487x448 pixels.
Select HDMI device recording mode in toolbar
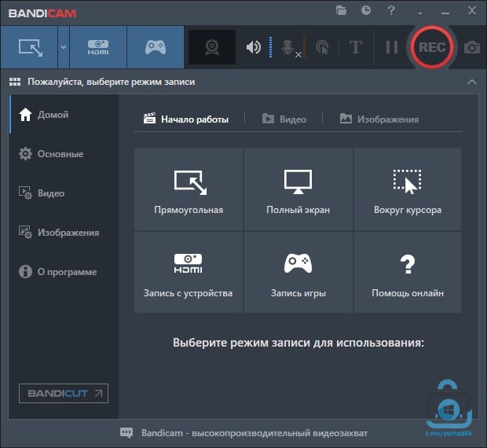98,47
